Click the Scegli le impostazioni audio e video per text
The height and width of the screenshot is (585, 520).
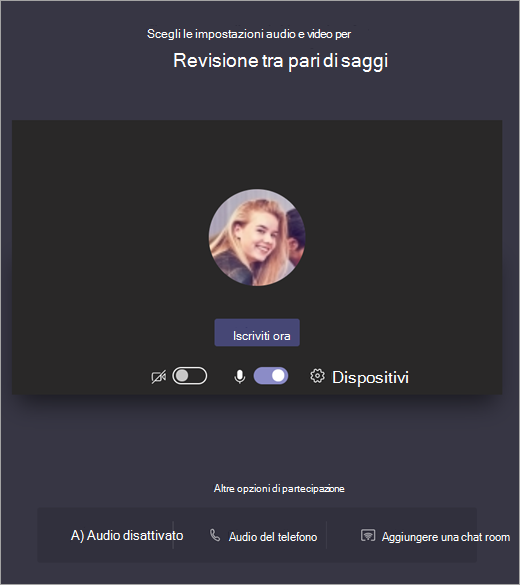point(249,34)
